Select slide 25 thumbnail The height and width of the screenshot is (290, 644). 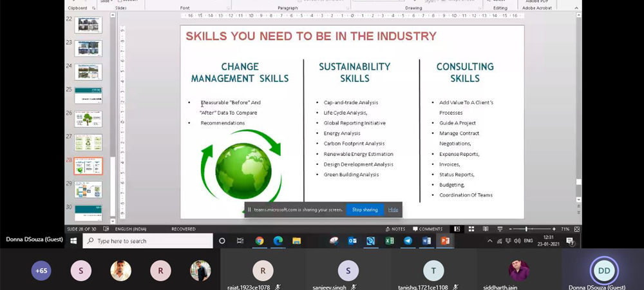88,95
